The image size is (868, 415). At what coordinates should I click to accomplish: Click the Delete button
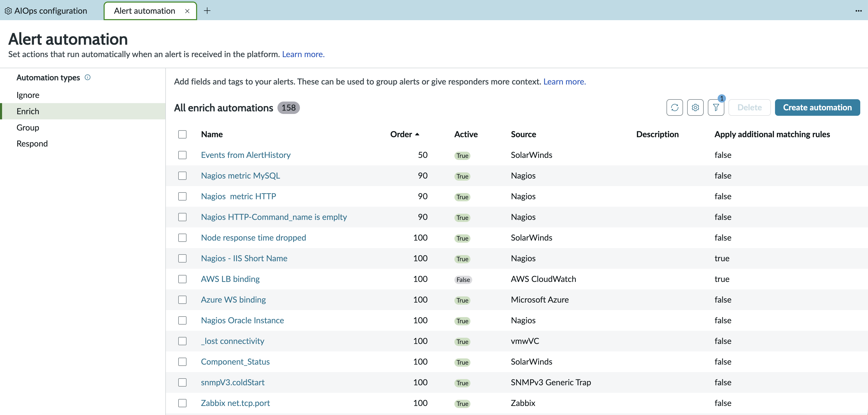749,107
